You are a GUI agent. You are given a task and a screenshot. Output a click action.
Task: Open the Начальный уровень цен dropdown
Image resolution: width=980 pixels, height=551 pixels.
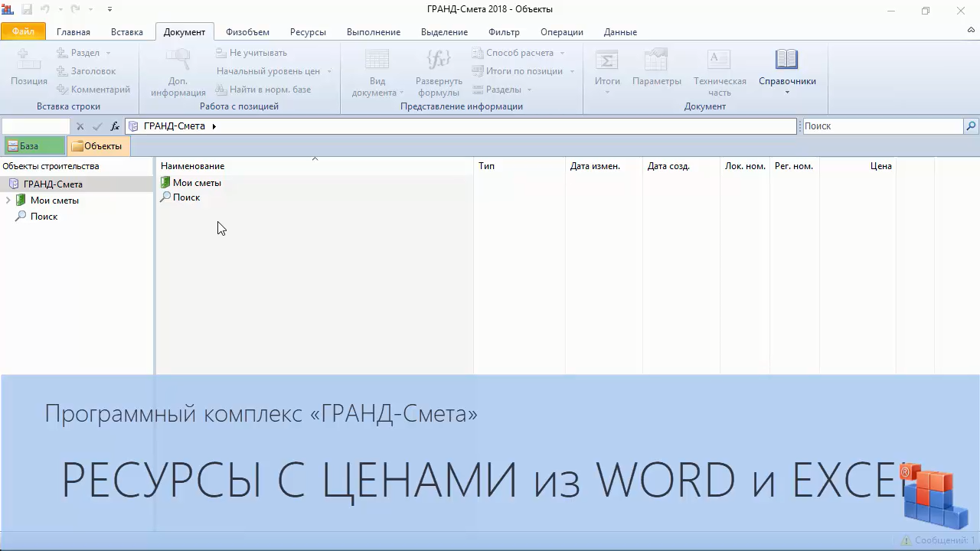[329, 71]
